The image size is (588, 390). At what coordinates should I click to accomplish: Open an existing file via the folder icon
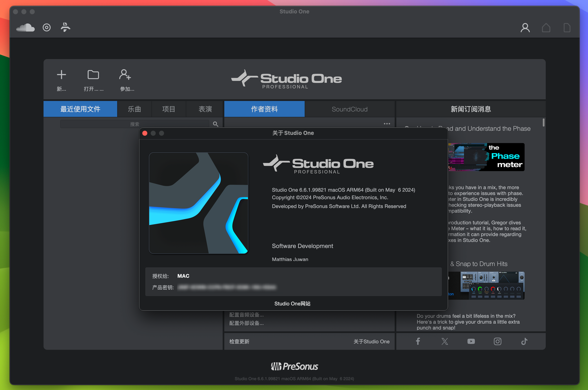tap(93, 75)
